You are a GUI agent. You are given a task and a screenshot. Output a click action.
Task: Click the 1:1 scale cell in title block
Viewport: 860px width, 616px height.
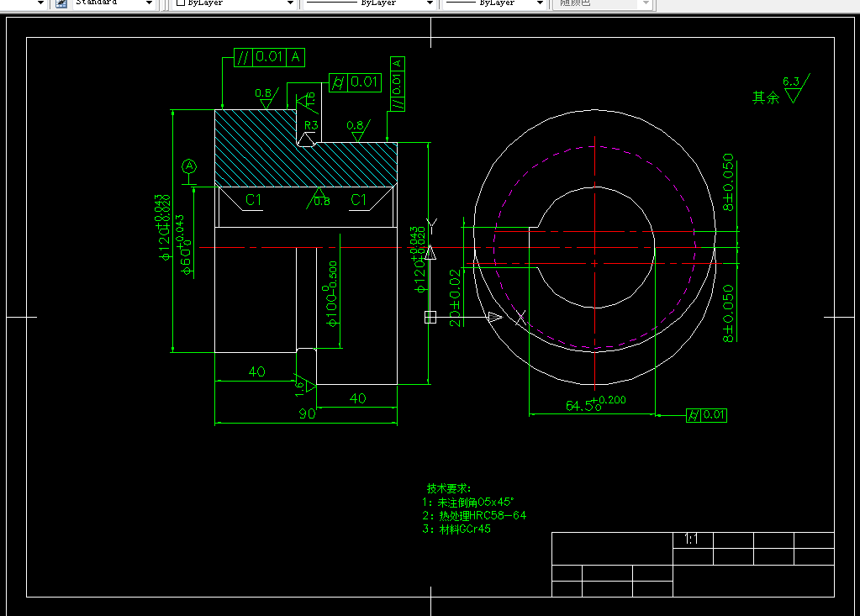[x=693, y=540]
